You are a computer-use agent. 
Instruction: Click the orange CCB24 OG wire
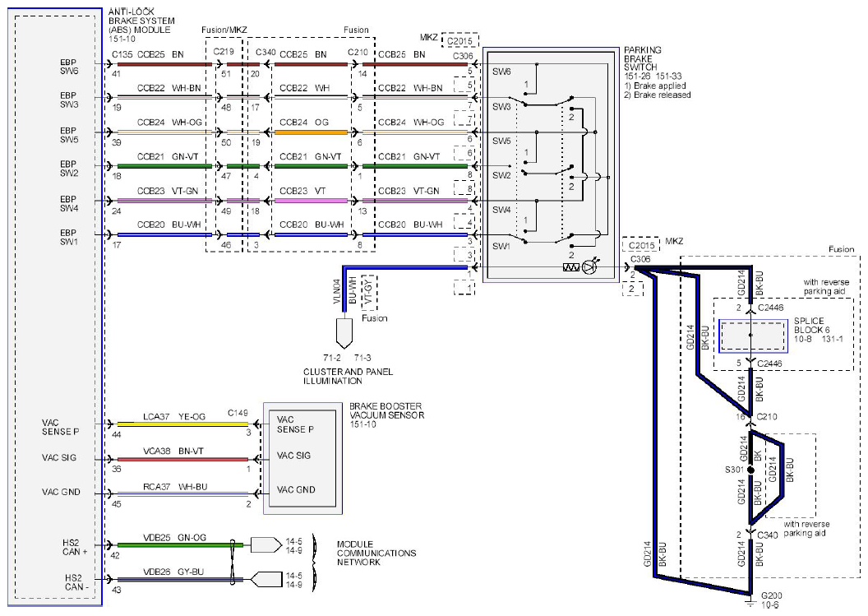(311, 132)
